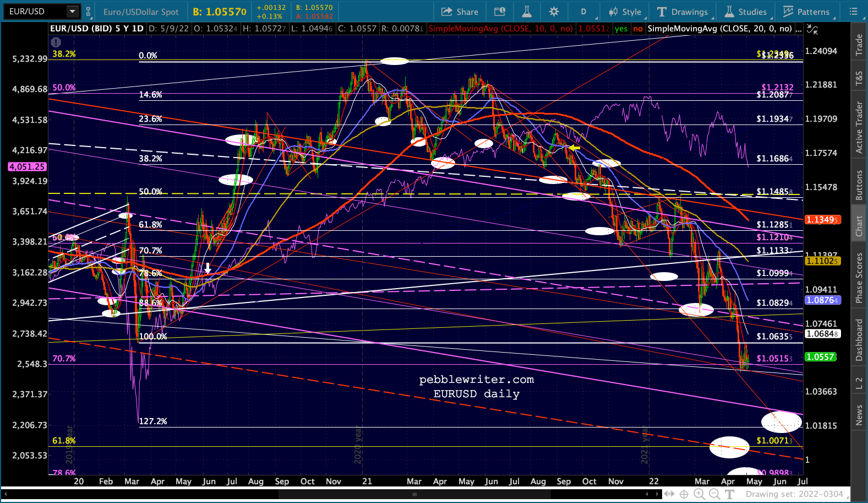Click the EUR/USD symbol input field
868x503 pixels.
click(x=35, y=12)
